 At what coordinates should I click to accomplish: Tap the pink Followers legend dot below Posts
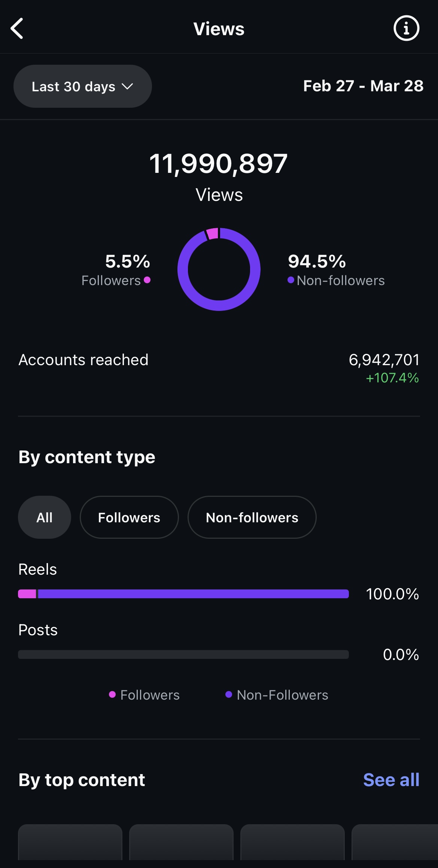click(112, 695)
